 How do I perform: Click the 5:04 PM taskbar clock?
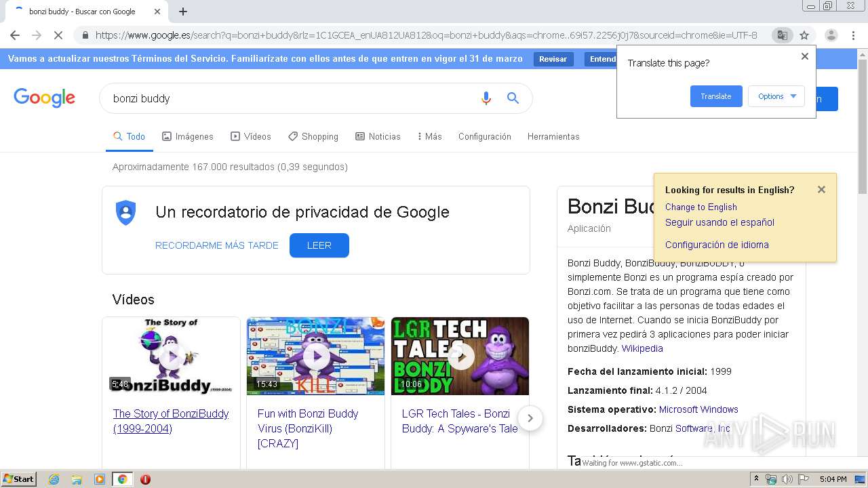[833, 479]
